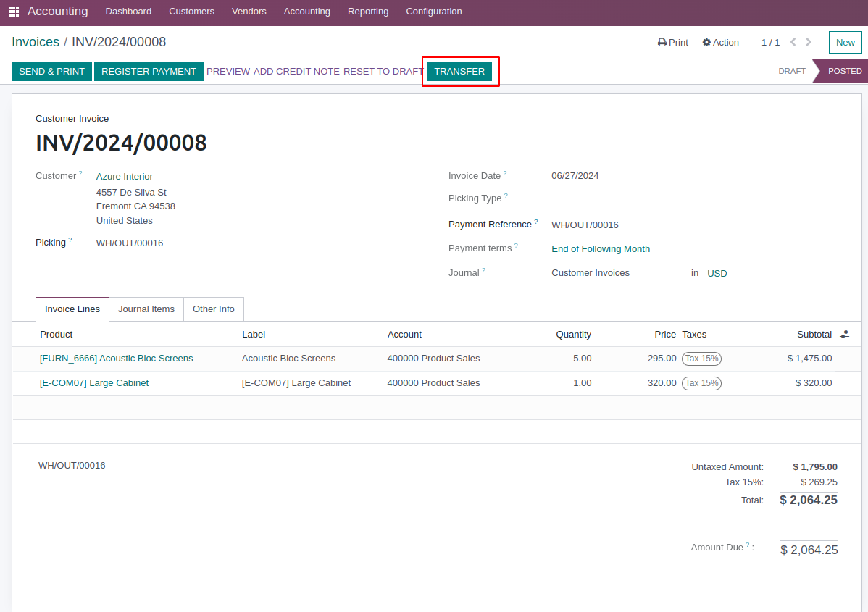Click Label column header

click(254, 334)
